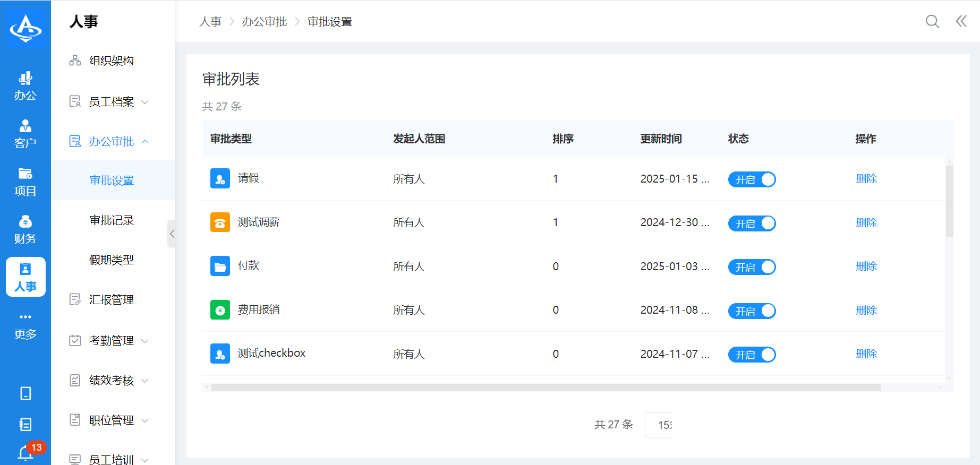Click 更多 three-dots icon in left rail
Viewport: 980px width, 465px height.
pos(25,325)
